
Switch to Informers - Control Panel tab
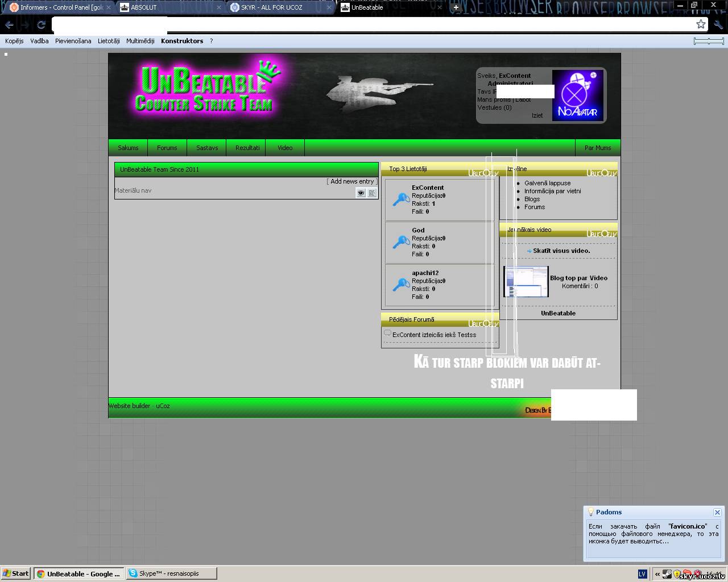point(61,7)
